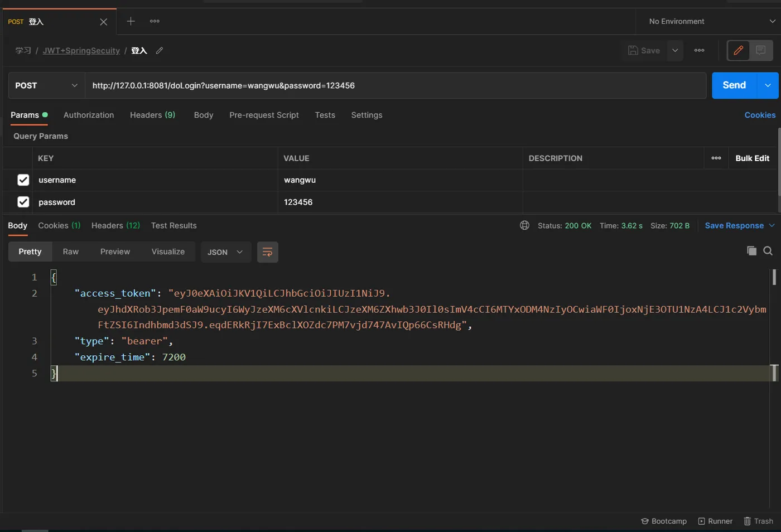Click the Size 702 B indicator
This screenshot has width=781, height=532.
(670, 226)
